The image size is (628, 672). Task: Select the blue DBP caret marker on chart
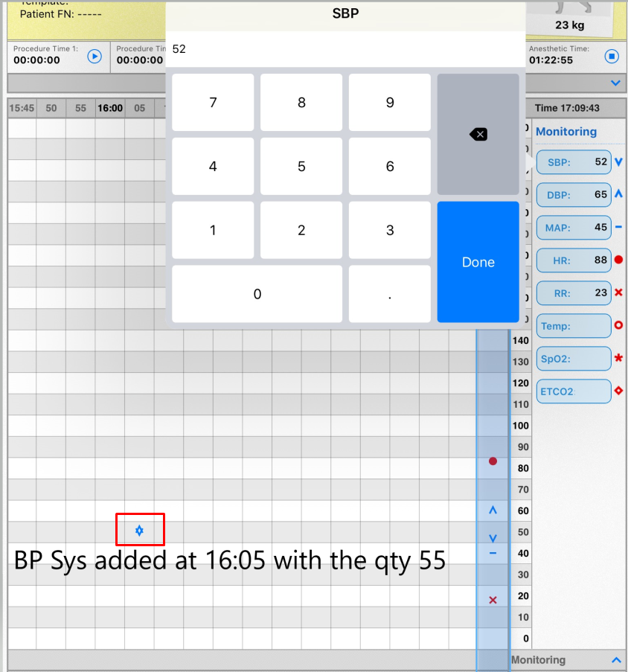point(493,510)
